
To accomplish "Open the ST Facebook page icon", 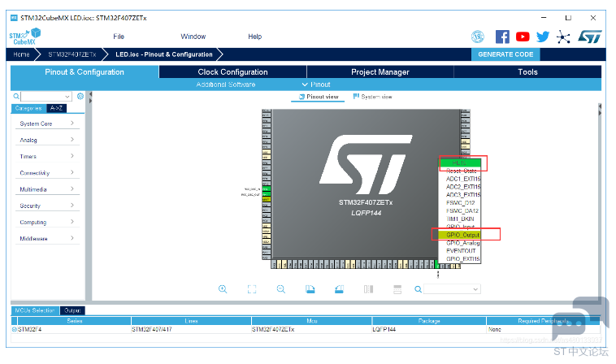I will click(502, 37).
